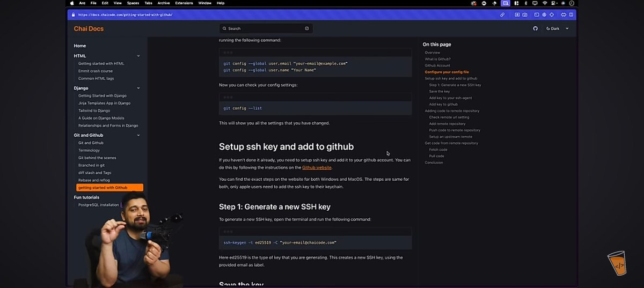
Task: Open diff stash and Tags page
Action: (x=96, y=173)
